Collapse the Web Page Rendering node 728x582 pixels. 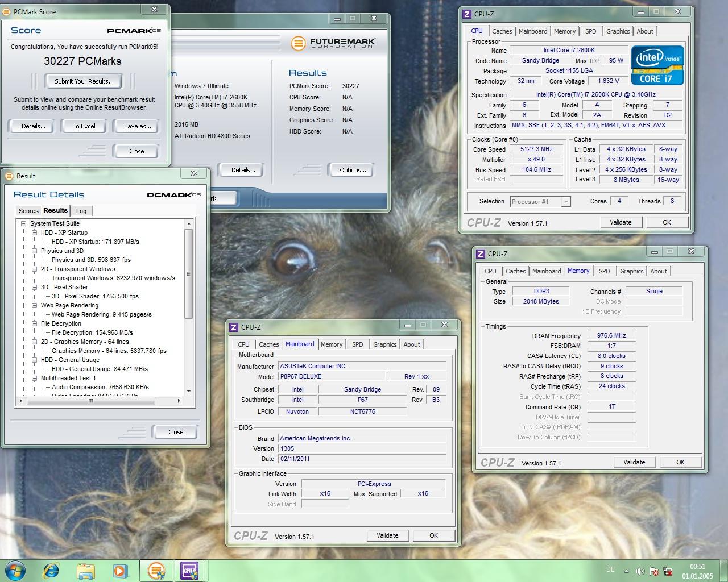click(x=35, y=305)
